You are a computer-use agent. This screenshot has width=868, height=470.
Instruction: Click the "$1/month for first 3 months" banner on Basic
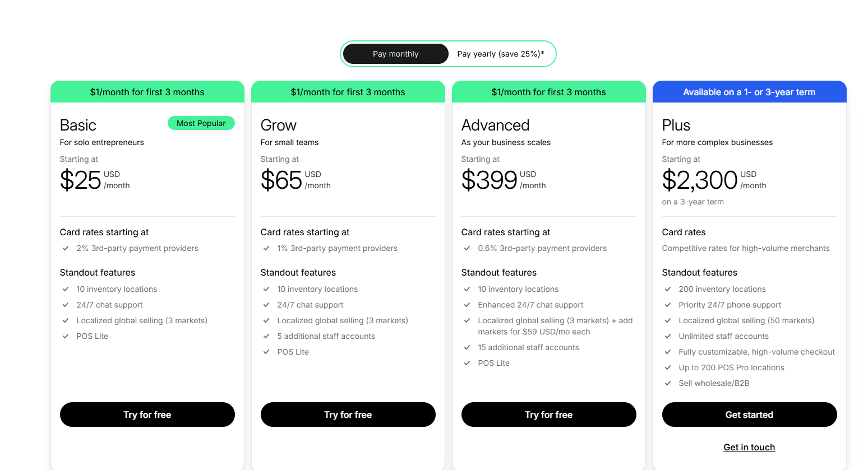(147, 91)
